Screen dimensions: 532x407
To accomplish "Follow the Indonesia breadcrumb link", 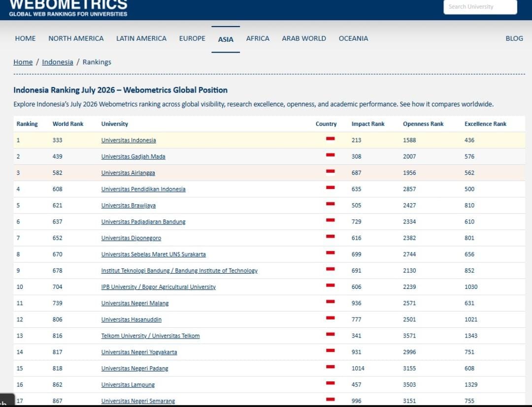I will (57, 62).
